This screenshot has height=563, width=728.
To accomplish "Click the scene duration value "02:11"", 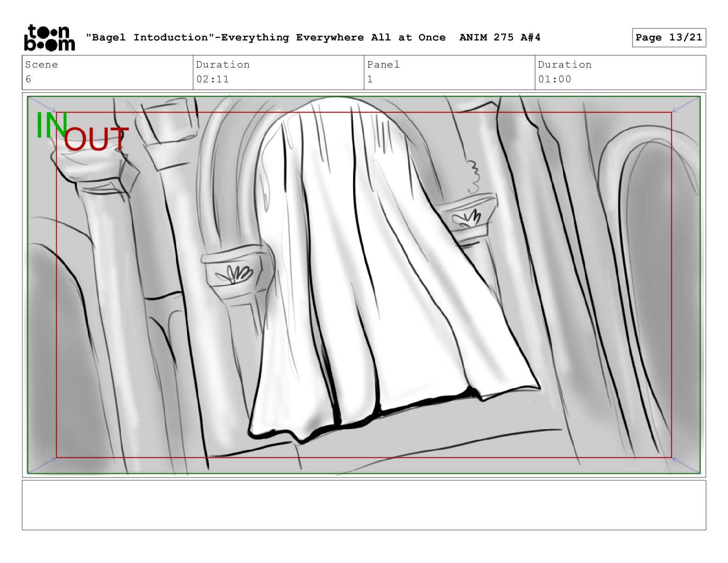I will (212, 79).
